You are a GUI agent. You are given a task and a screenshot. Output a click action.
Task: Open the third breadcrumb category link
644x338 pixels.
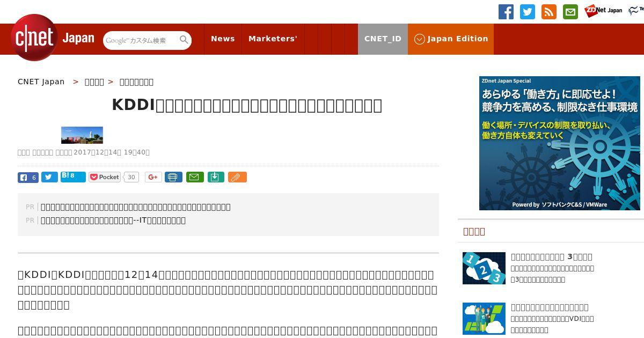pyautogui.click(x=136, y=82)
